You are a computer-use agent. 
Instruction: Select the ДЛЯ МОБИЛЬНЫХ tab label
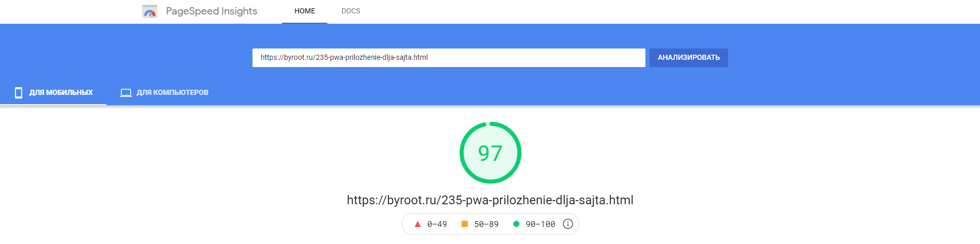[61, 93]
